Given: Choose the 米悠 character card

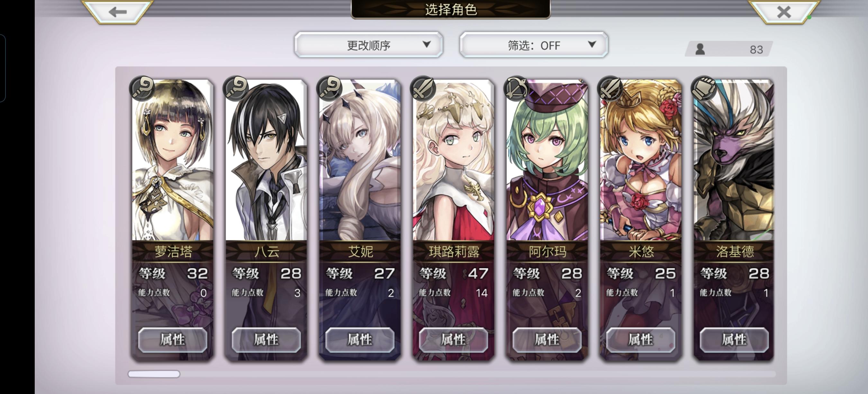Looking at the screenshot, I should 641,220.
